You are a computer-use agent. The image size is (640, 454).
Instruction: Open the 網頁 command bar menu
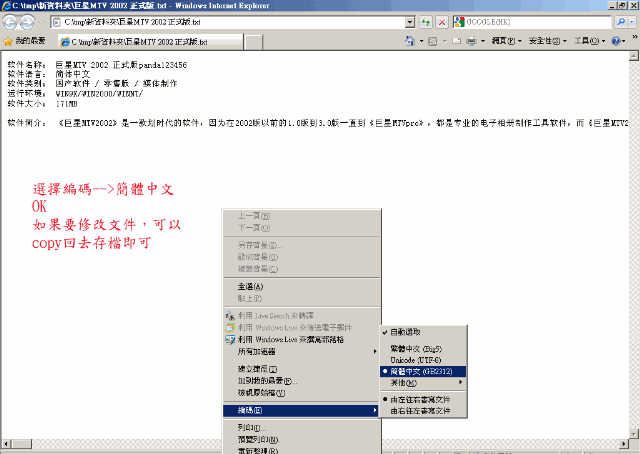point(502,42)
